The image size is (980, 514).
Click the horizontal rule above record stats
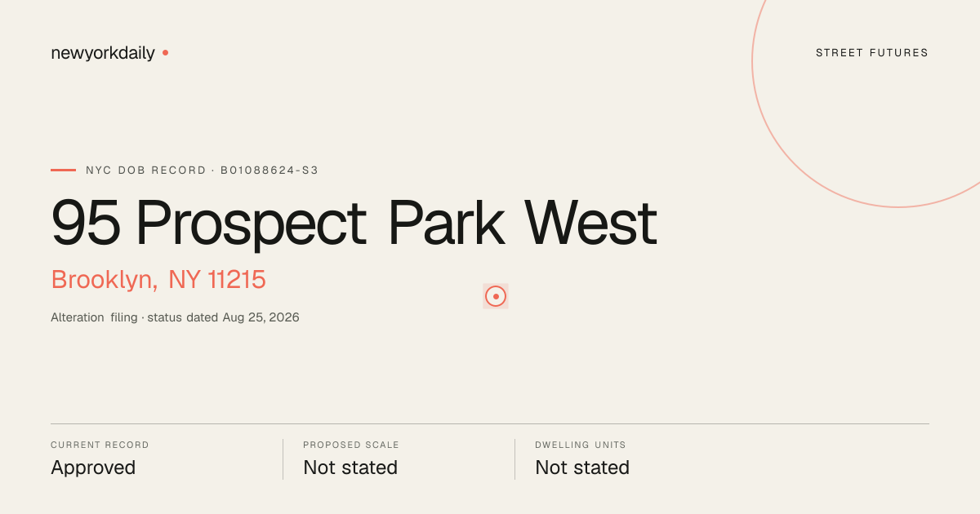490,423
